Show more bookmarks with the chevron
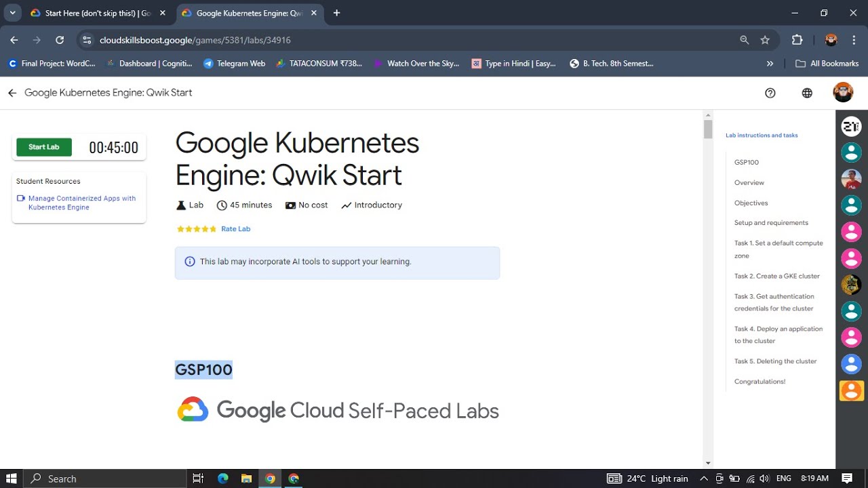Viewport: 868px width, 488px height. coord(770,63)
